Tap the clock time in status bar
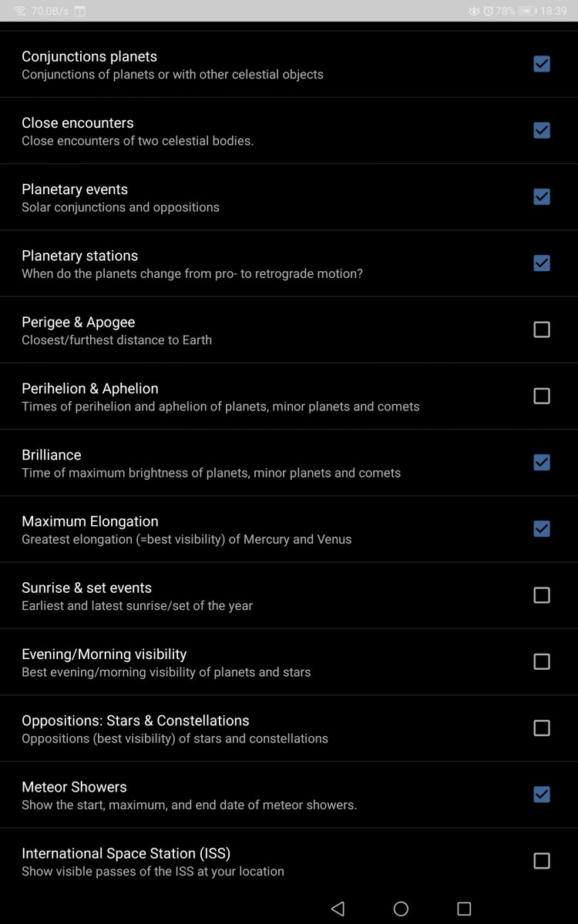The image size is (578, 924). point(553,11)
